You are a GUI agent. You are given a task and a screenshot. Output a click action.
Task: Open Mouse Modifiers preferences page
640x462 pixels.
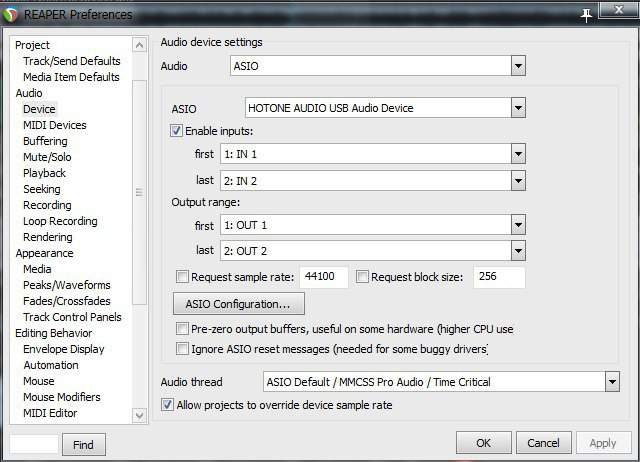point(62,397)
